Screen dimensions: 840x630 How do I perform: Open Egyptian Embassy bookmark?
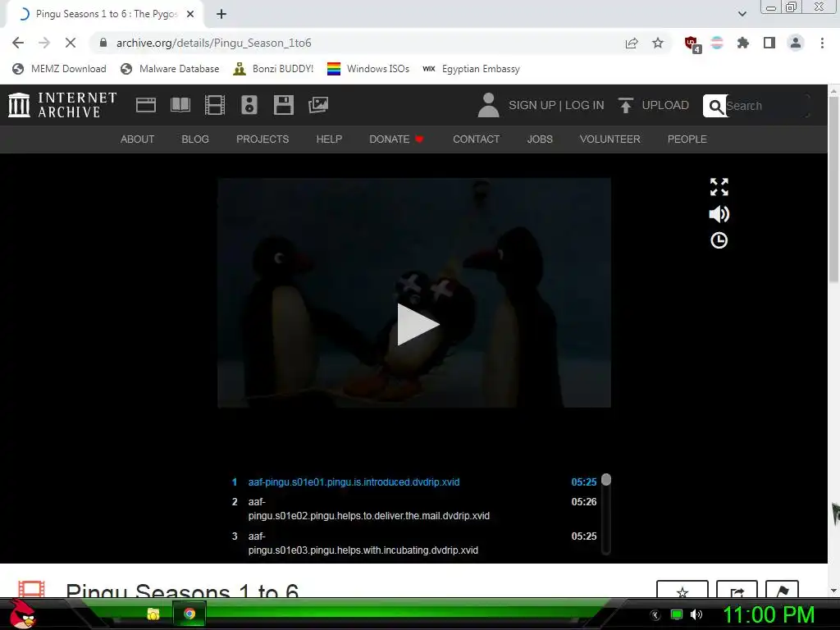pos(472,69)
